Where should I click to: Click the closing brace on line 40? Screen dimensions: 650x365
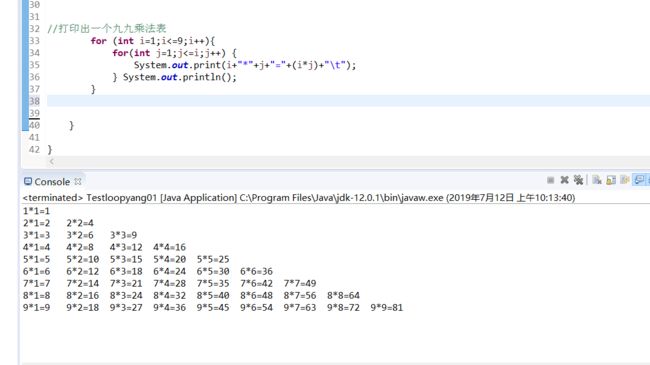tap(71, 125)
